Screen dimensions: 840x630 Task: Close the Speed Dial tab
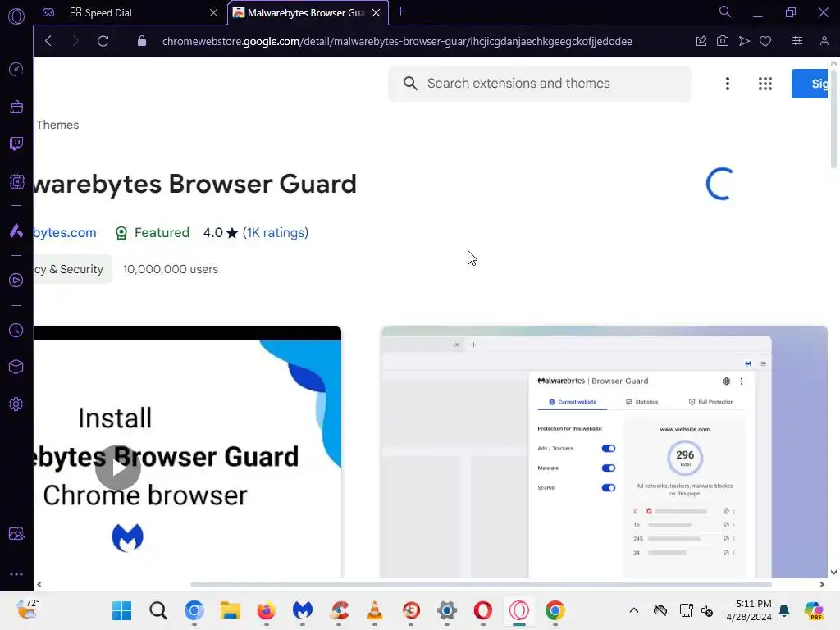[214, 13]
